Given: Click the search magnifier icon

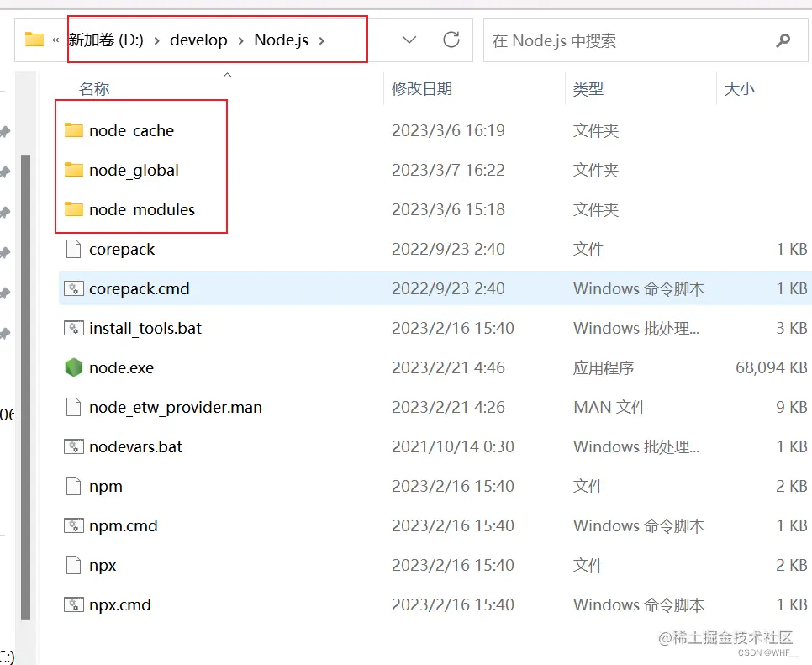Looking at the screenshot, I should click(x=783, y=40).
